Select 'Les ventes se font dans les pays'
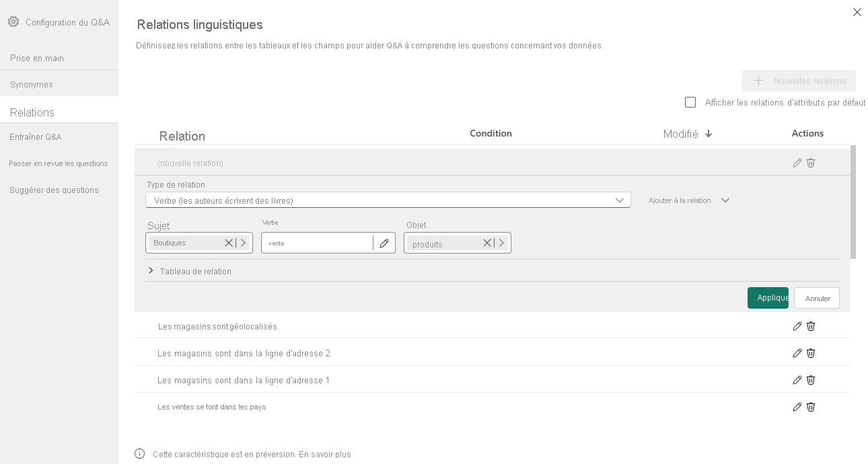 click(x=493, y=407)
